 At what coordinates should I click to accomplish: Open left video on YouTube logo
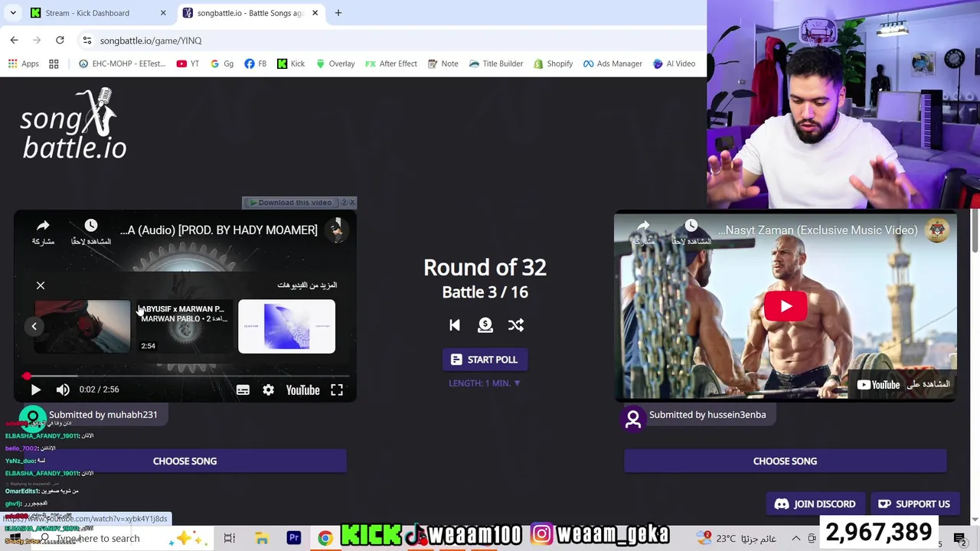coord(302,390)
